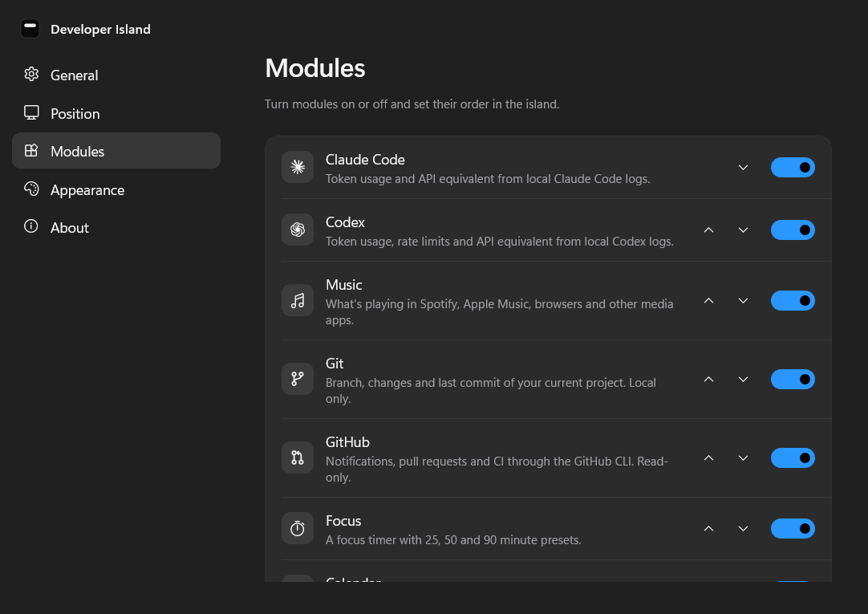
Task: Click the 'Modules' page heading
Action: 315,68
